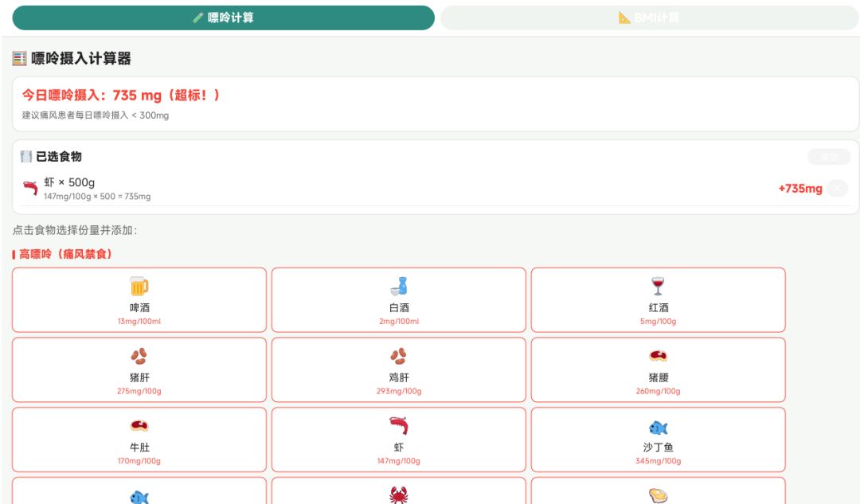Click the 虾 × 500g entry text
The width and height of the screenshot is (860, 504).
click(69, 182)
